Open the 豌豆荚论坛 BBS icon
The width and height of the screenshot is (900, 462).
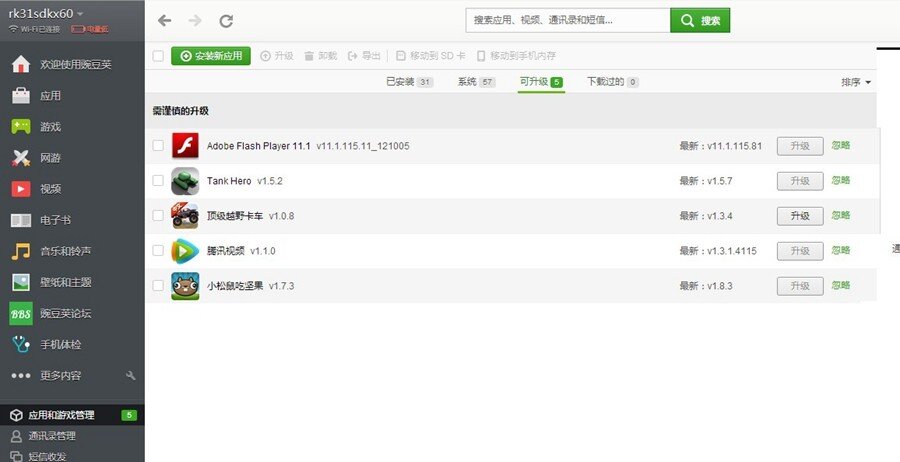click(21, 313)
